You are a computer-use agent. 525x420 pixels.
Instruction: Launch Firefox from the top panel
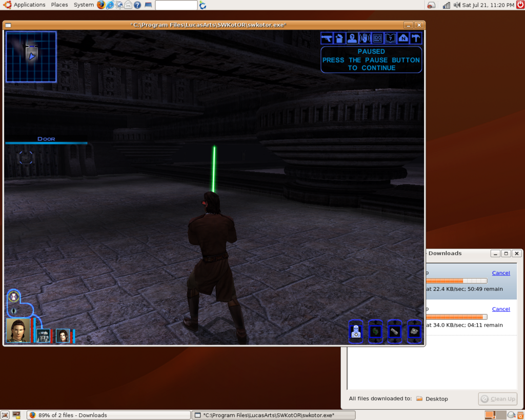(x=101, y=5)
